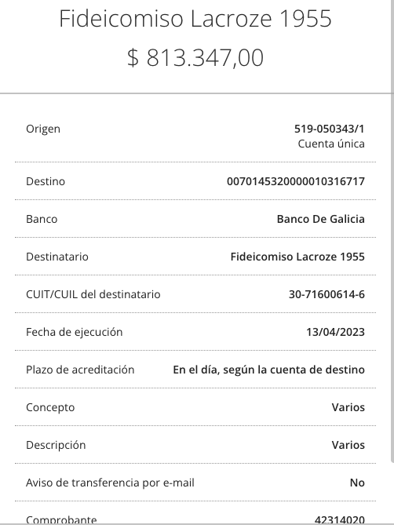Click the vertical scrollbar on the right edge
394x532 pixels.
point(392,231)
